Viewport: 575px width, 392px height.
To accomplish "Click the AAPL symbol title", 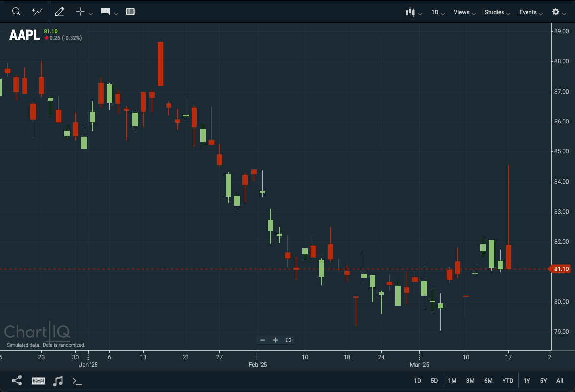I will point(24,34).
